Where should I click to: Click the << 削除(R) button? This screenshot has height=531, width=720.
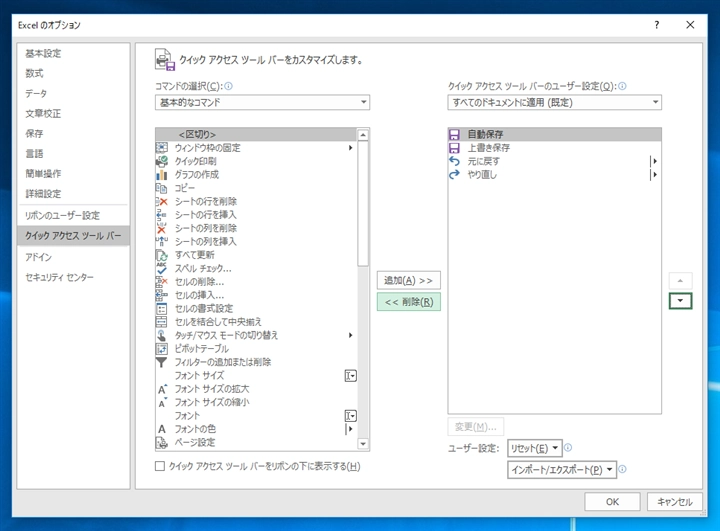409,302
